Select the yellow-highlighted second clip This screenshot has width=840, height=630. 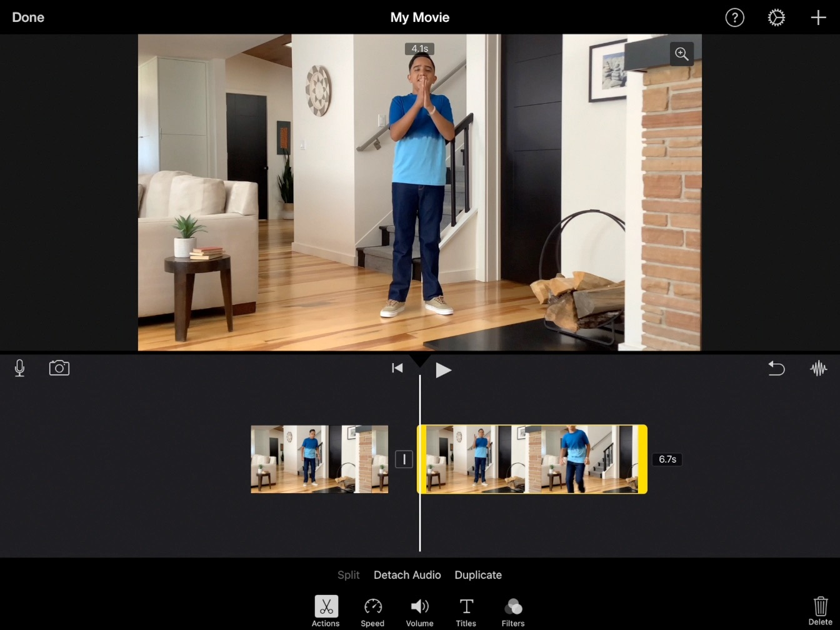coord(532,459)
